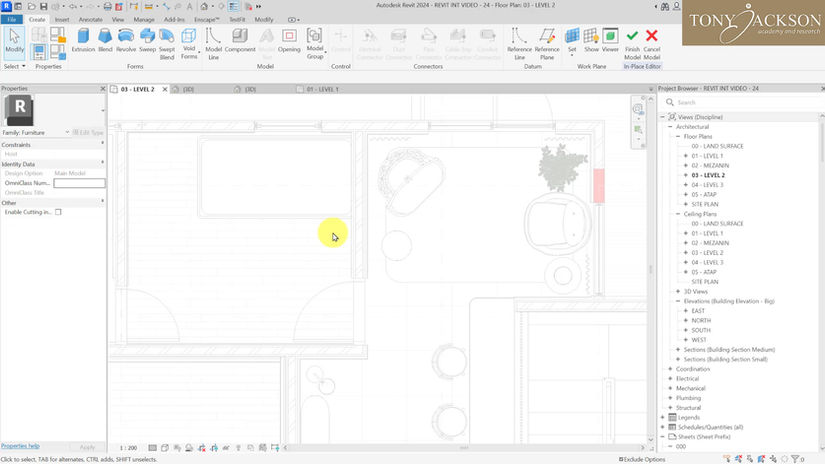Switch to the Annotate ribbon tab
This screenshot has height=464, width=825.
click(x=90, y=19)
